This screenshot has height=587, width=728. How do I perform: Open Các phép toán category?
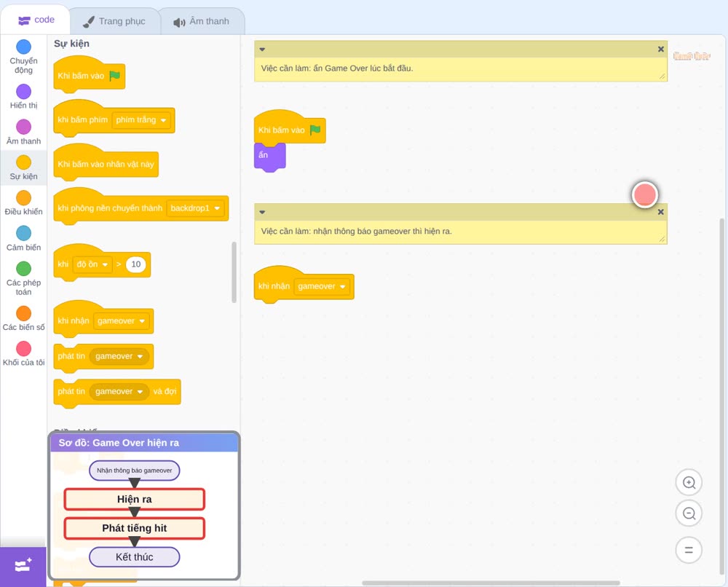23,278
